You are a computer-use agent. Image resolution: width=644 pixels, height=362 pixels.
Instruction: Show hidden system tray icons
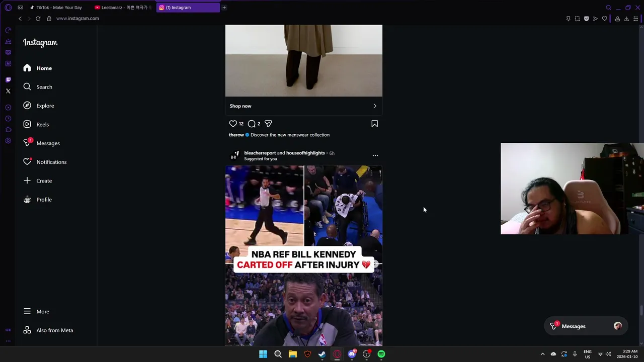542,354
